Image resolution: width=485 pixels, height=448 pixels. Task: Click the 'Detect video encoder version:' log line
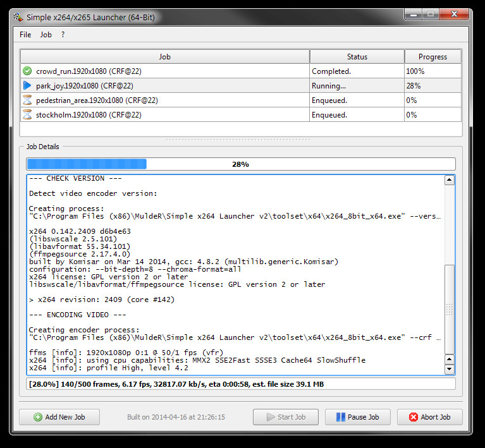(93, 193)
